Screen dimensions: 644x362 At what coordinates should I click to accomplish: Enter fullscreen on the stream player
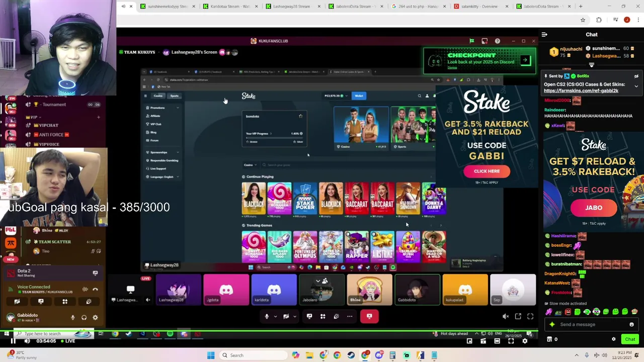(511, 341)
